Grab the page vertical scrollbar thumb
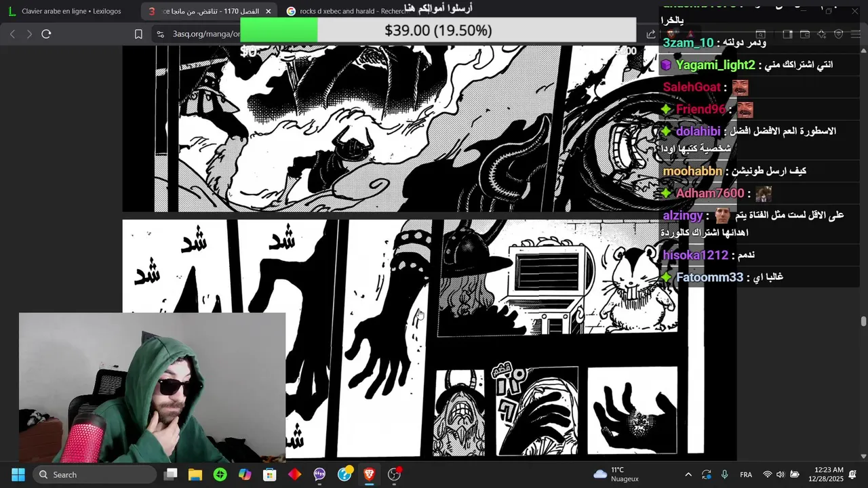This screenshot has width=868, height=488. pos(863,321)
